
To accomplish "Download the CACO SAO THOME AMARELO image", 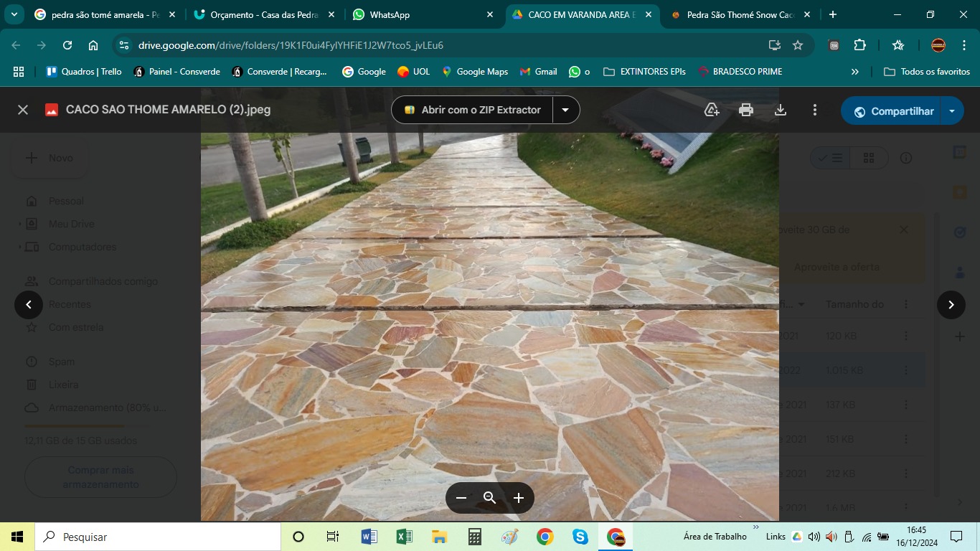I will 781,110.
